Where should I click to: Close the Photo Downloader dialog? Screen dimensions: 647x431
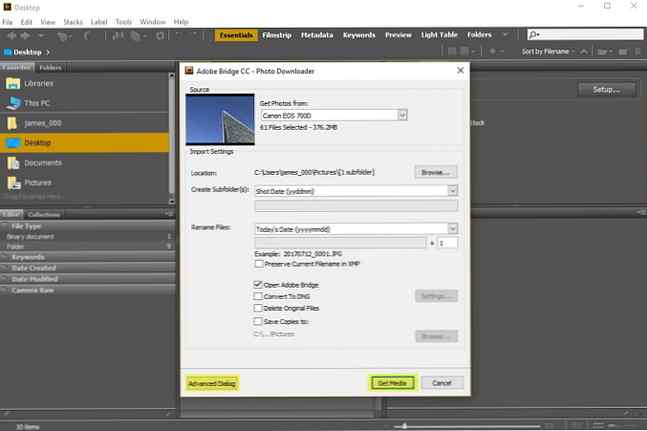(460, 71)
